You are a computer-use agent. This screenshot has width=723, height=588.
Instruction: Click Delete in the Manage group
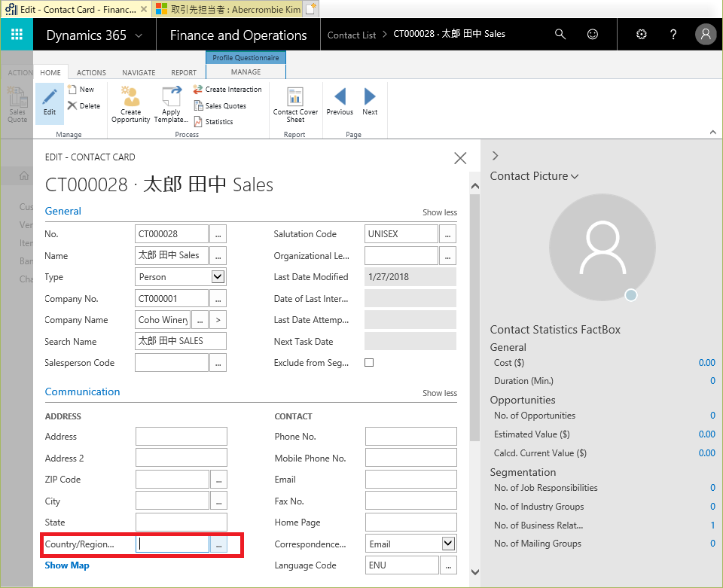(x=84, y=105)
